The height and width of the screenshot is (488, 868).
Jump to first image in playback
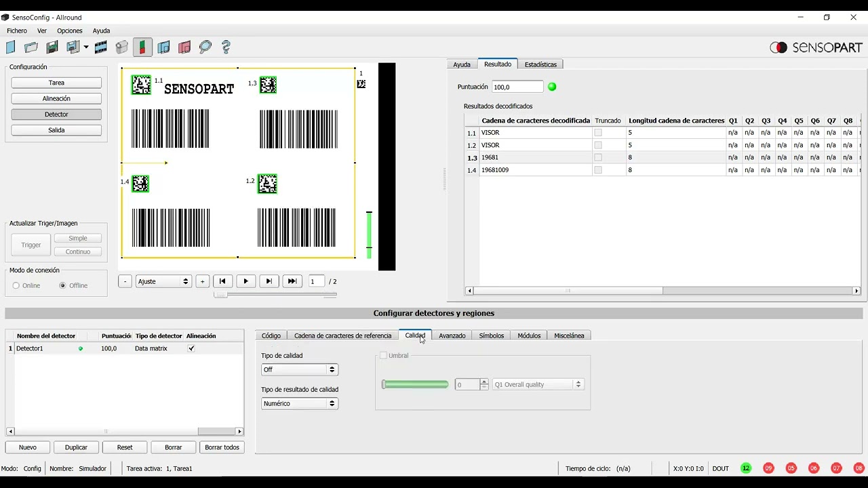click(222, 281)
